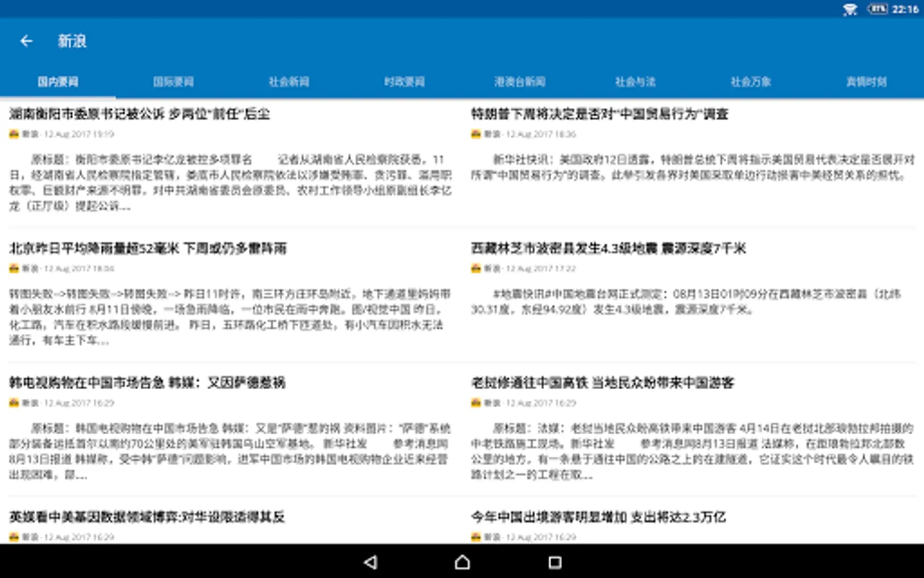
Task: Select the 社会与法 tab
Action: tap(635, 82)
